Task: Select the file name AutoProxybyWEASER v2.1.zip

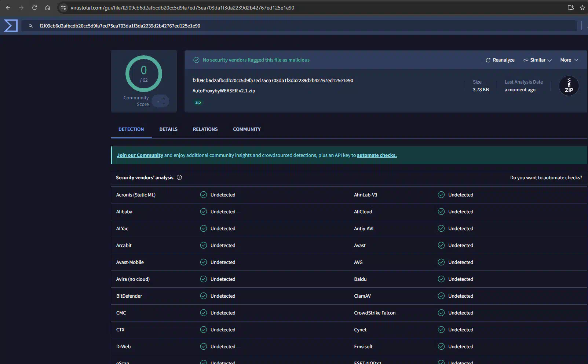Action: pyautogui.click(x=224, y=91)
